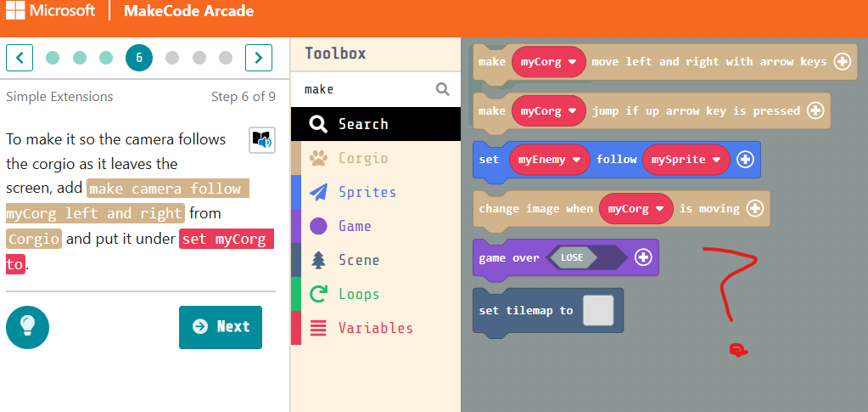Expand game over block plus

[642, 258]
